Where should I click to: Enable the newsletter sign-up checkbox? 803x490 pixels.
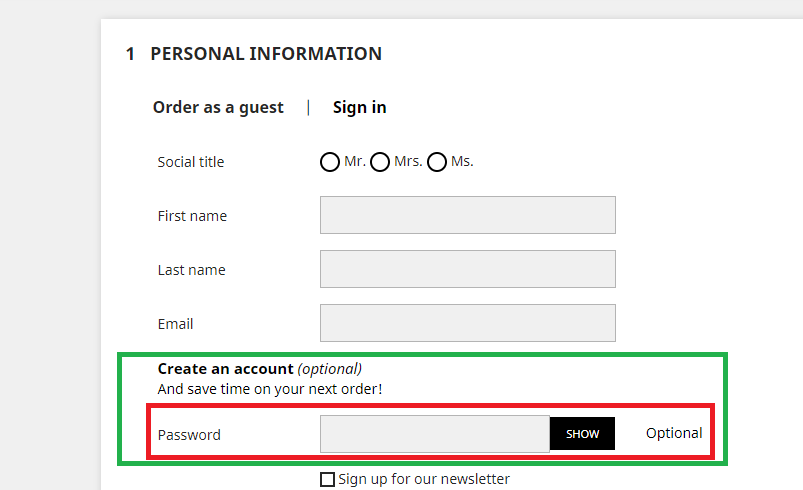(x=327, y=480)
